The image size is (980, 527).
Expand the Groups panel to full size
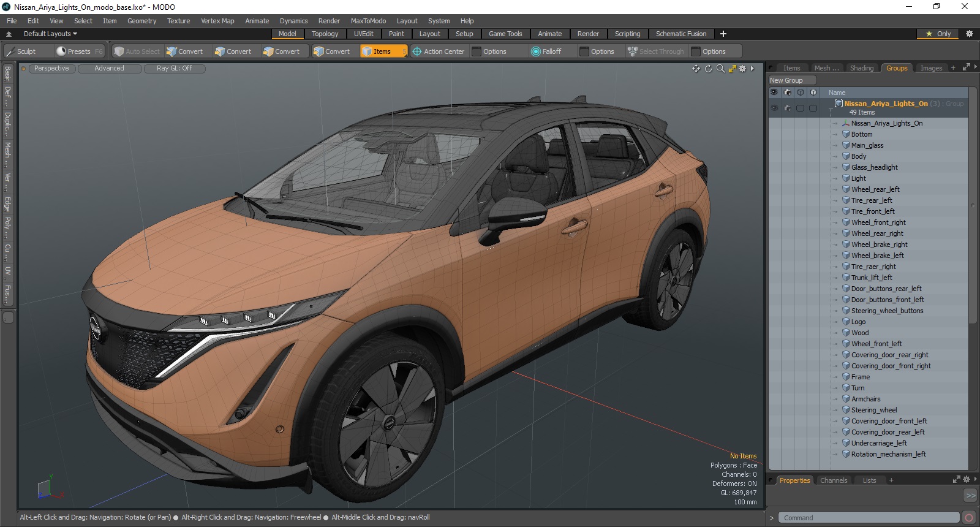pos(966,67)
